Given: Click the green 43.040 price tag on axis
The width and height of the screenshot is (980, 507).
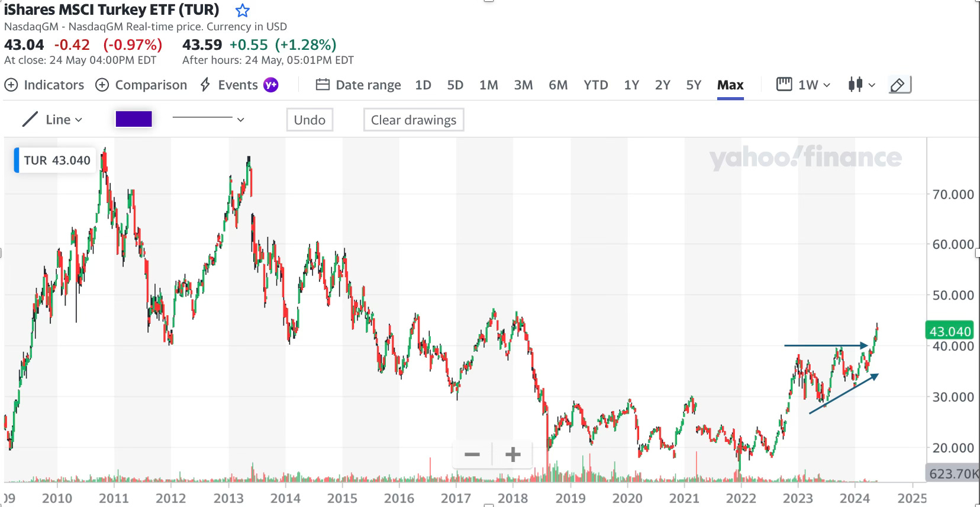Looking at the screenshot, I should click(x=950, y=331).
